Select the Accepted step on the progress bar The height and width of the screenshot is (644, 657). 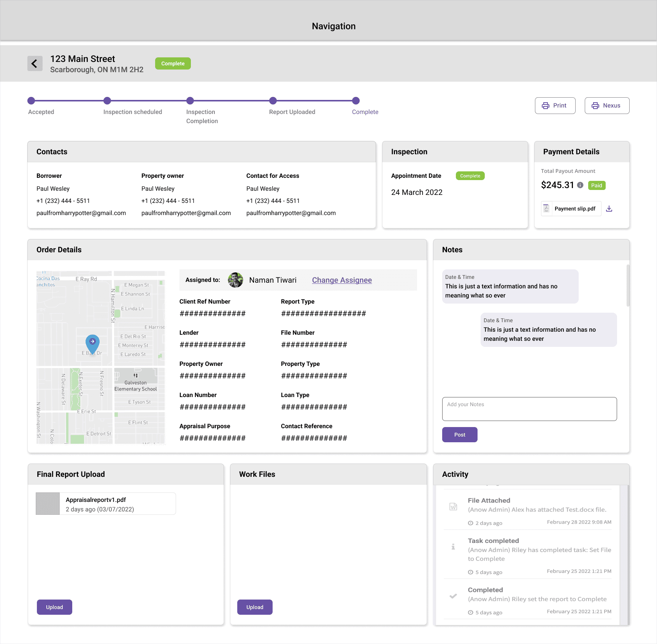pyautogui.click(x=31, y=101)
